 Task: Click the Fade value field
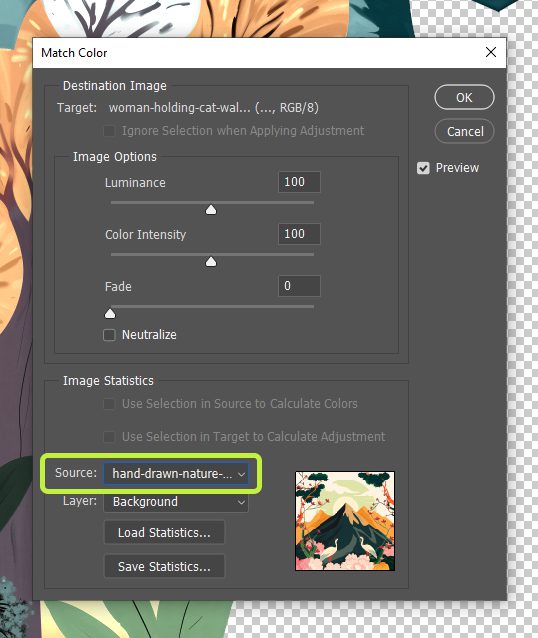[x=299, y=286]
